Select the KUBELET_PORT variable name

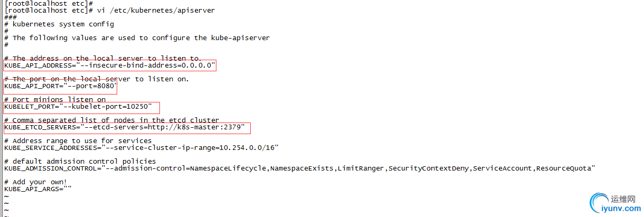29,107
